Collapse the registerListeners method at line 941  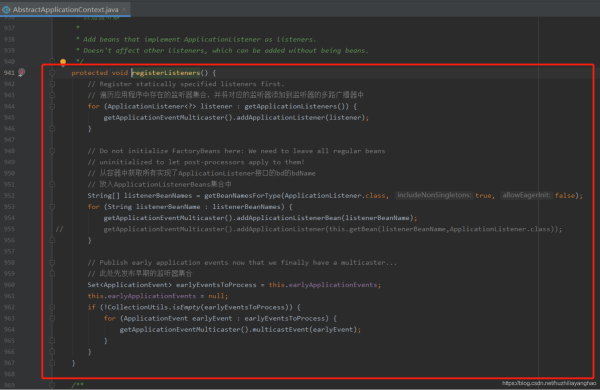52,73
